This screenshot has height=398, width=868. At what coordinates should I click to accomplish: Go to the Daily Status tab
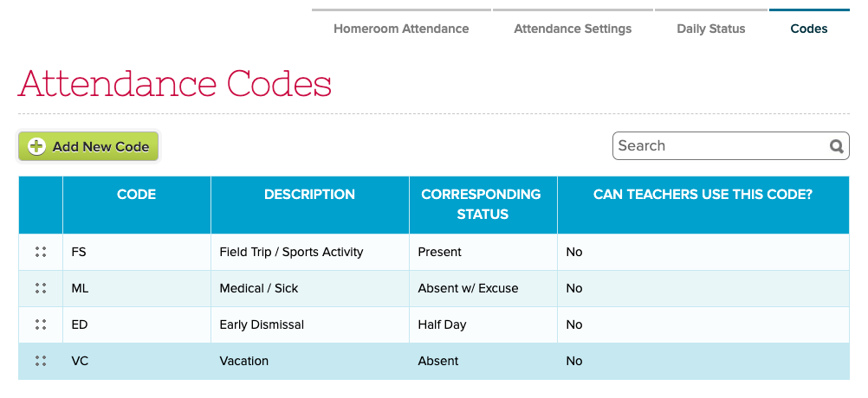711,29
